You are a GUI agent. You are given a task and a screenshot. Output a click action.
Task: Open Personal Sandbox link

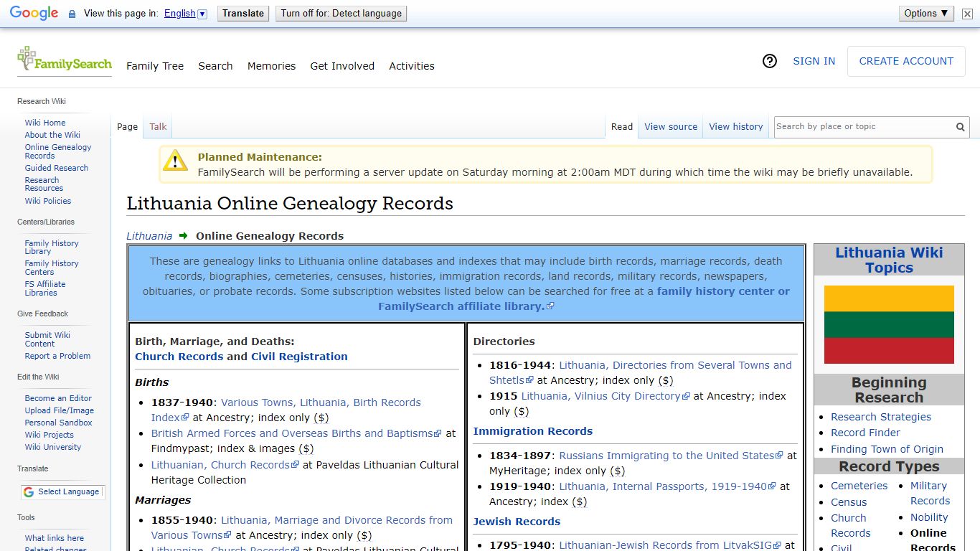pos(59,423)
